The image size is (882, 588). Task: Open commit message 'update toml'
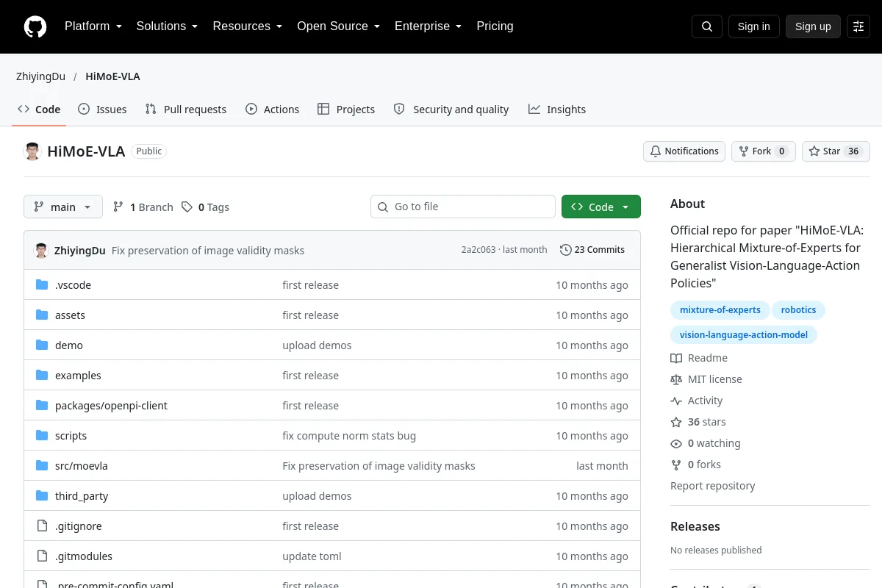coord(312,556)
